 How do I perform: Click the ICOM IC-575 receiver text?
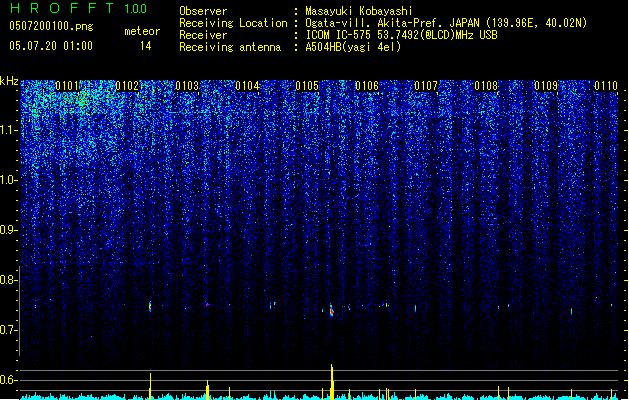401,35
